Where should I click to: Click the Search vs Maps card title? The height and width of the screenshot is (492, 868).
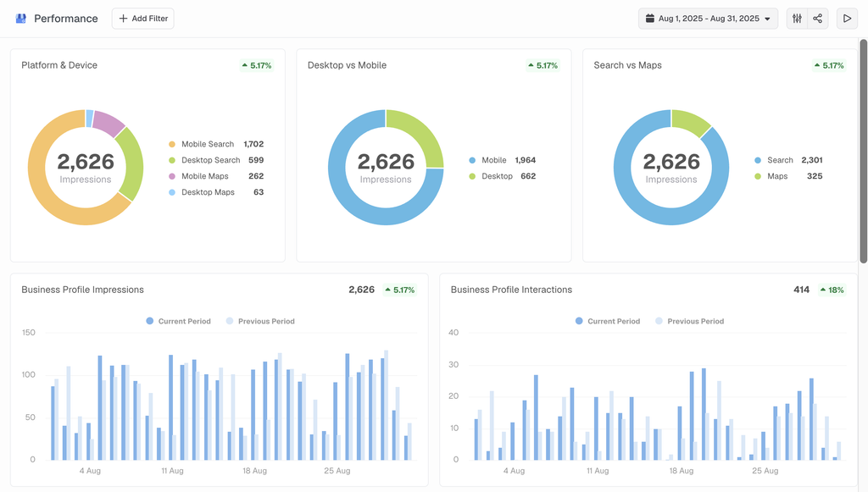click(x=628, y=65)
